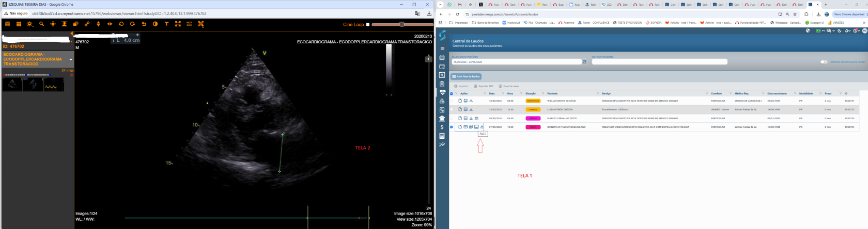Screen dimensions: 868x229
Task: Toggle dark mode moon icon in Sisweb header
Action: [x=840, y=30]
